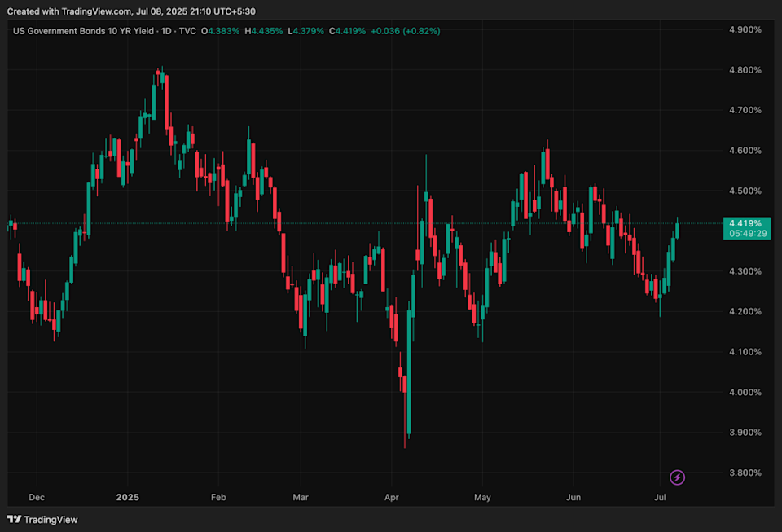
Task: Click the Feb label on time axis
Action: coord(218,497)
